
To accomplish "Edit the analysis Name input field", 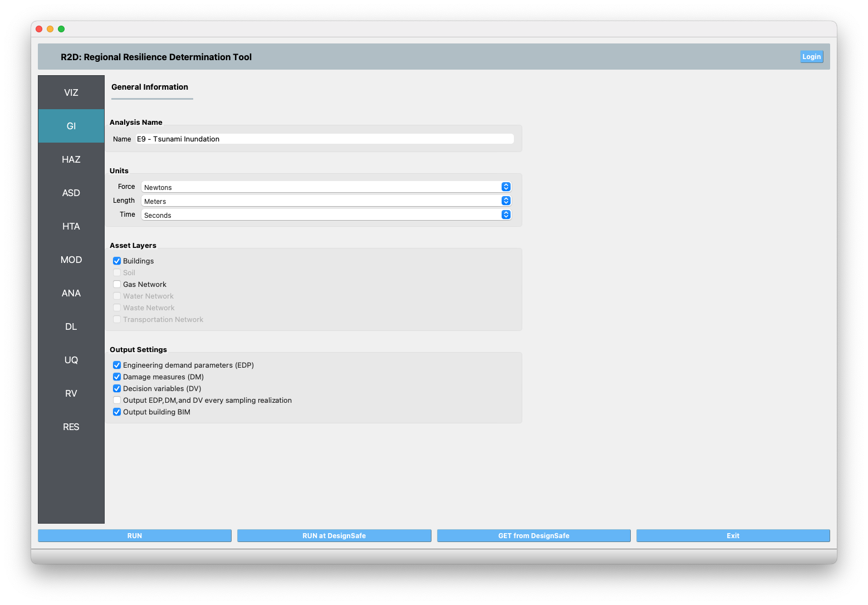I will click(x=325, y=139).
